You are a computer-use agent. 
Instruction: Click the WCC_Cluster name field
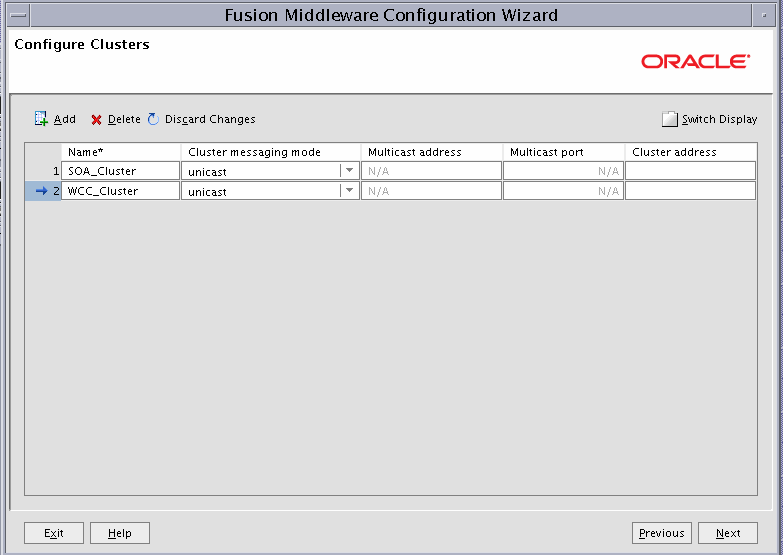click(x=120, y=191)
